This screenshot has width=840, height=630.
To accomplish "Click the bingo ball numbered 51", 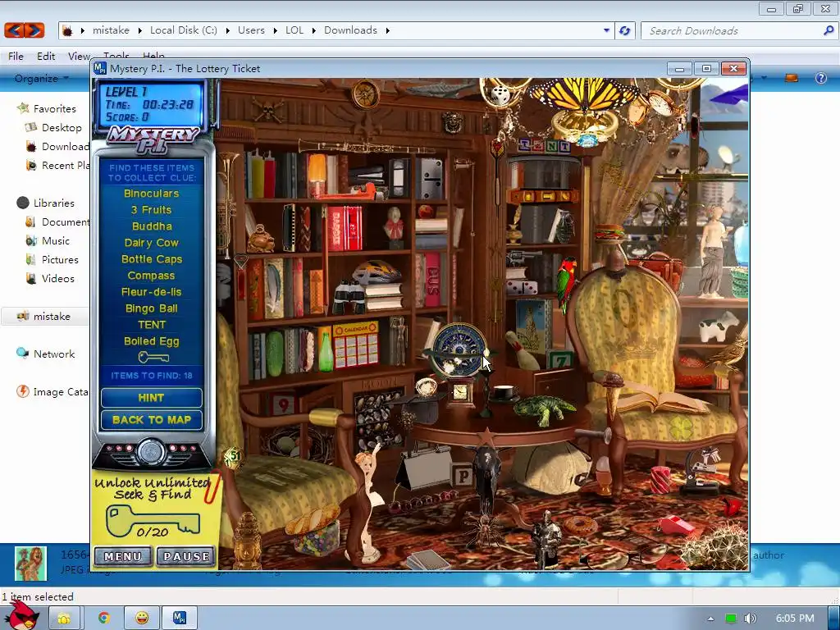I will 233,457.
